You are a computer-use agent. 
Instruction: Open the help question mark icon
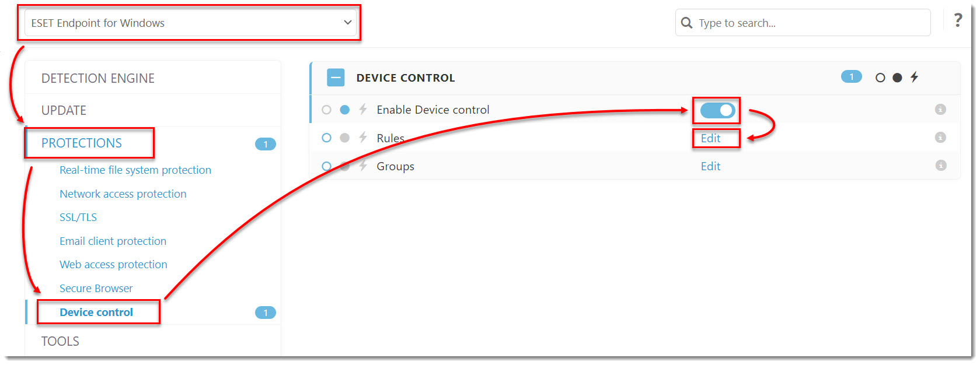(x=958, y=20)
